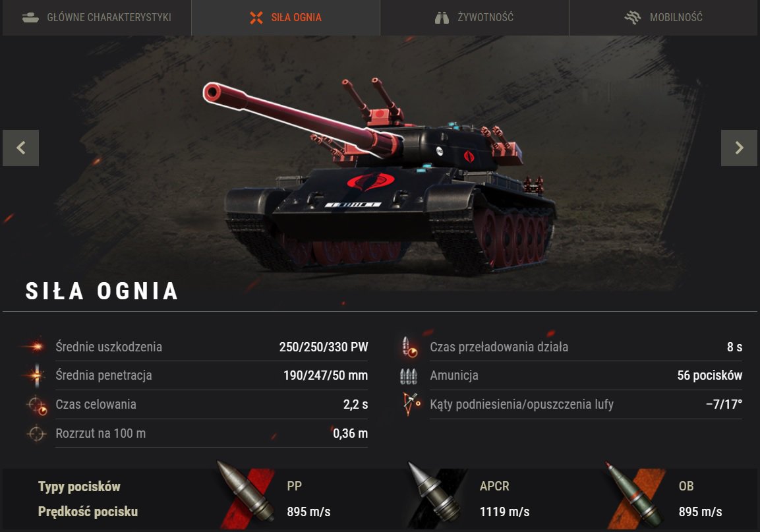Select the OB shell type icon

click(635, 497)
